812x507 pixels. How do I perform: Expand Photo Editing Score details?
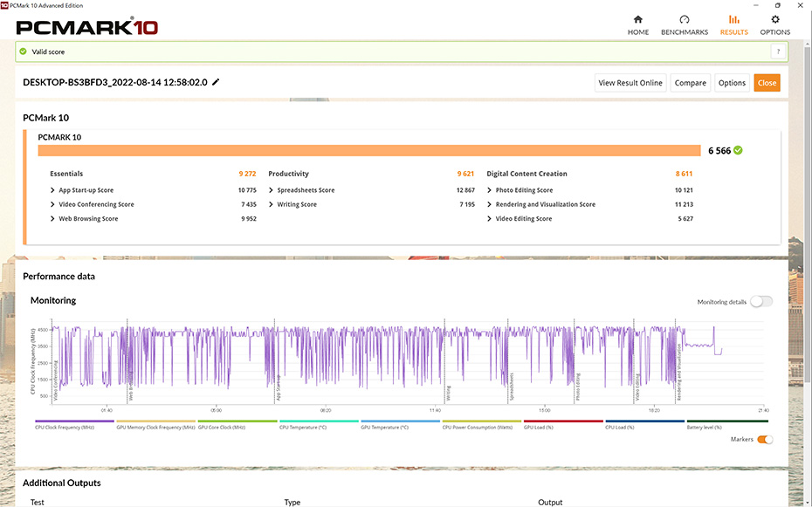click(x=490, y=190)
